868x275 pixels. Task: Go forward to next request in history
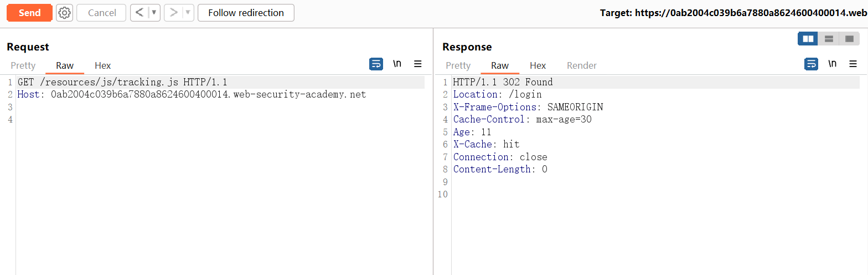[x=174, y=13]
